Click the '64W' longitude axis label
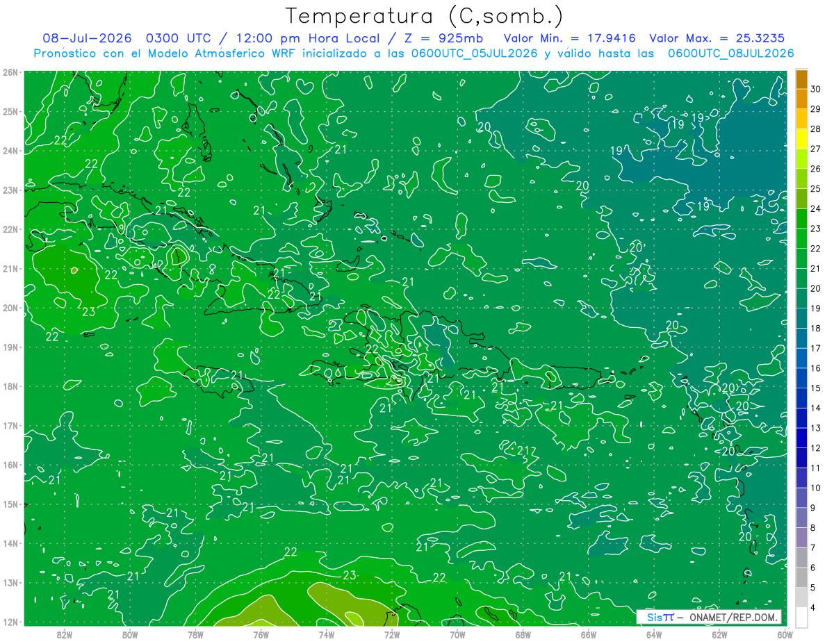834x644 pixels. tap(654, 634)
